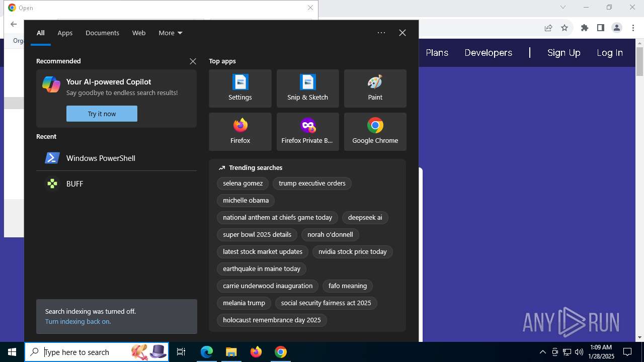
Task: Open File Explorer from taskbar
Action: [231, 352]
